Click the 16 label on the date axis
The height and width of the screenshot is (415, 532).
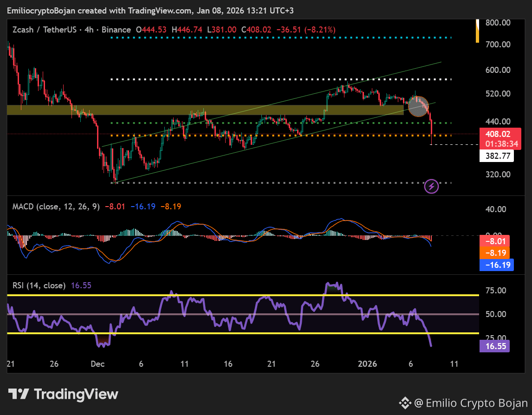coord(228,364)
